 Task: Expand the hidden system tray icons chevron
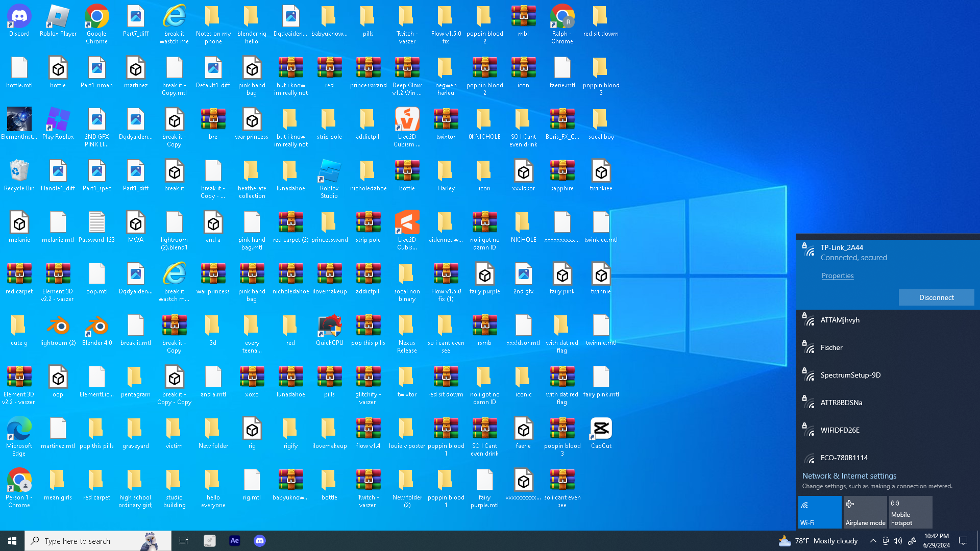(x=873, y=541)
